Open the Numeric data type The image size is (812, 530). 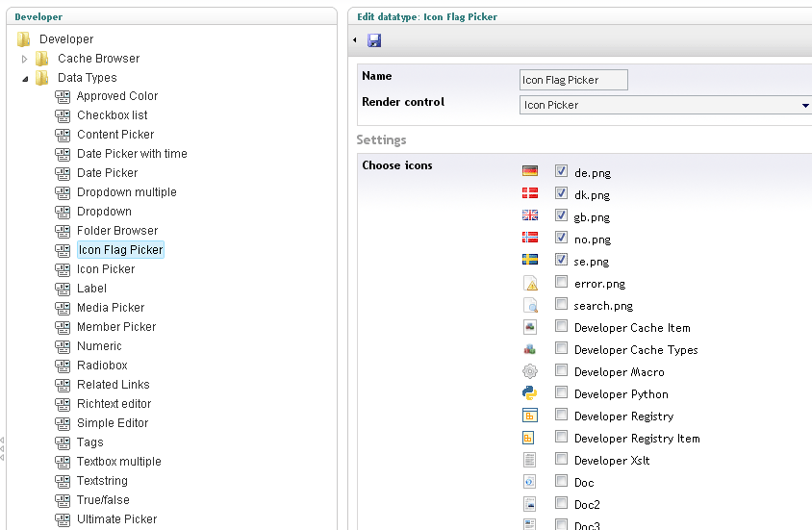pyautogui.click(x=99, y=346)
